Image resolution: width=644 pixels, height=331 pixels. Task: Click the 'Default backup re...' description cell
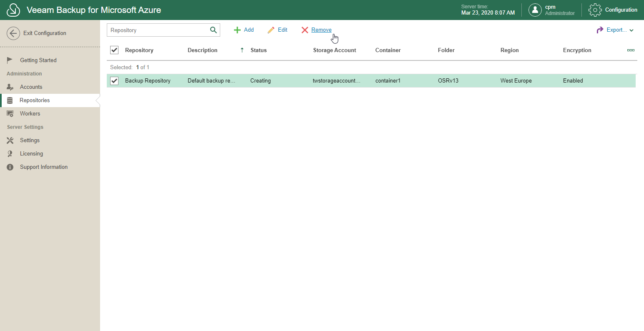point(211,80)
